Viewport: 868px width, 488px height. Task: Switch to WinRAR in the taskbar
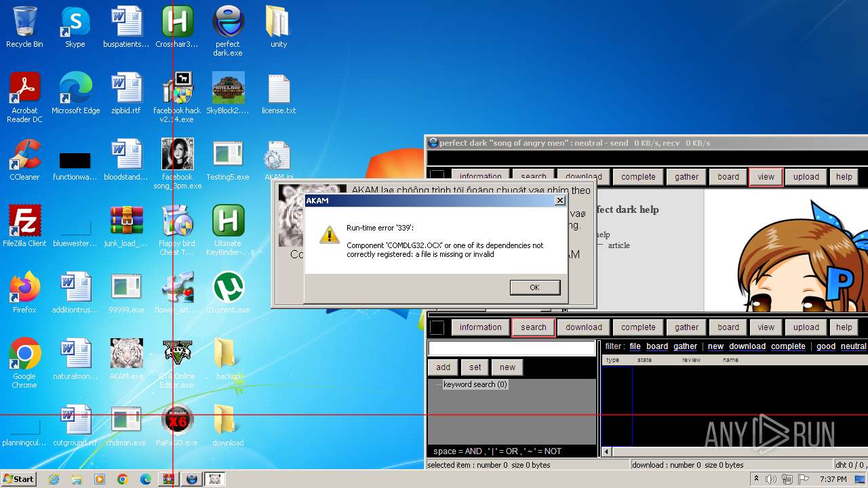point(168,479)
